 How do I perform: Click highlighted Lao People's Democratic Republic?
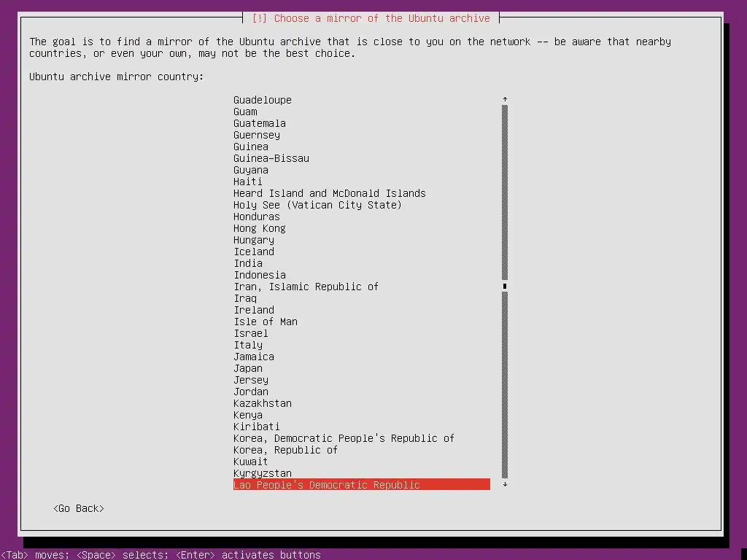tap(362, 484)
